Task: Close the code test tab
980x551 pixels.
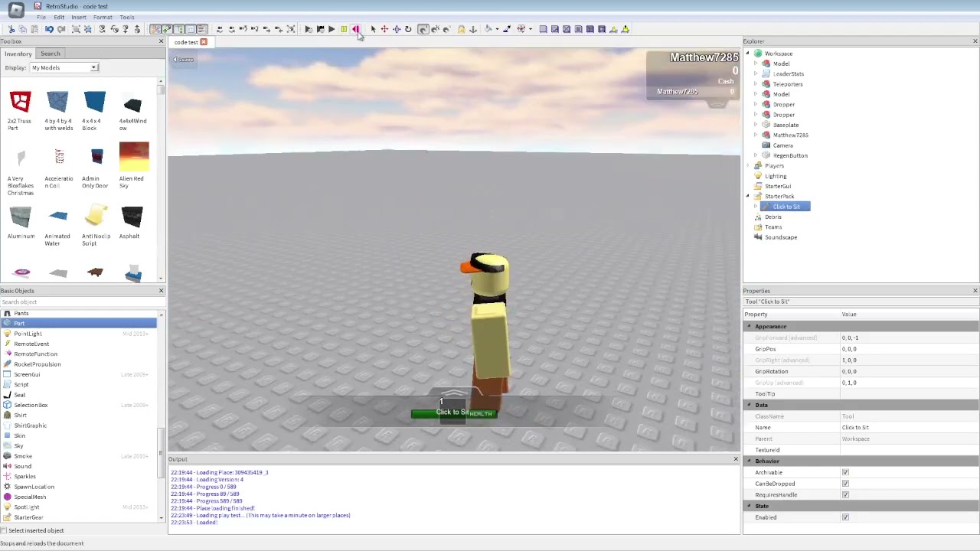Action: click(204, 42)
